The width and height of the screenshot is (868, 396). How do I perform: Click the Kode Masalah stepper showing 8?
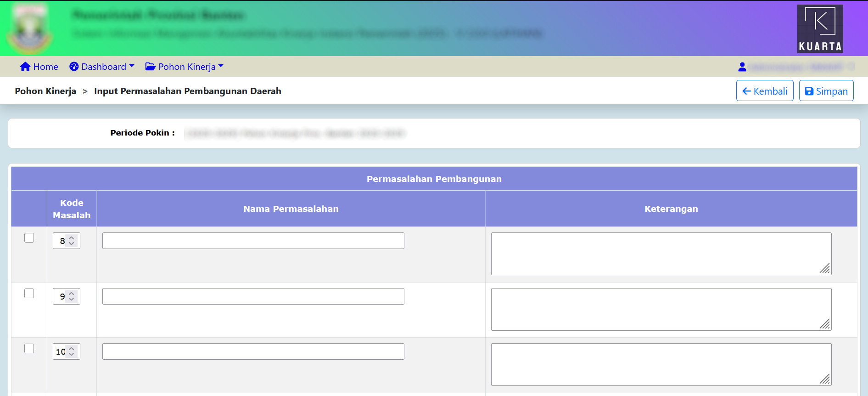pos(67,241)
